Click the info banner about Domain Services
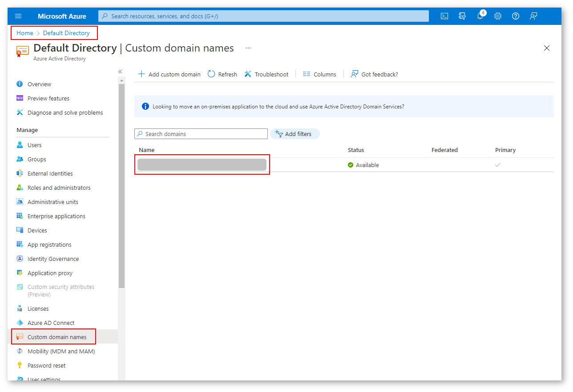 [x=344, y=106]
